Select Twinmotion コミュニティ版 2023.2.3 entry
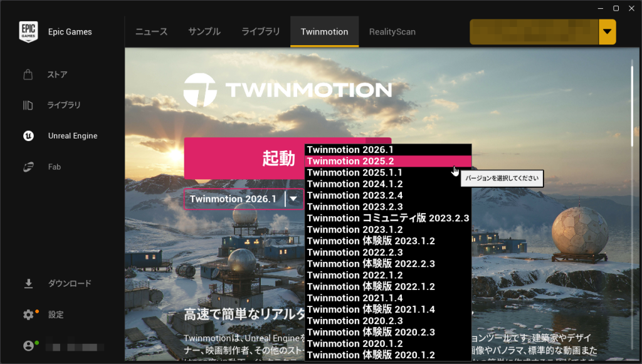 point(387,218)
